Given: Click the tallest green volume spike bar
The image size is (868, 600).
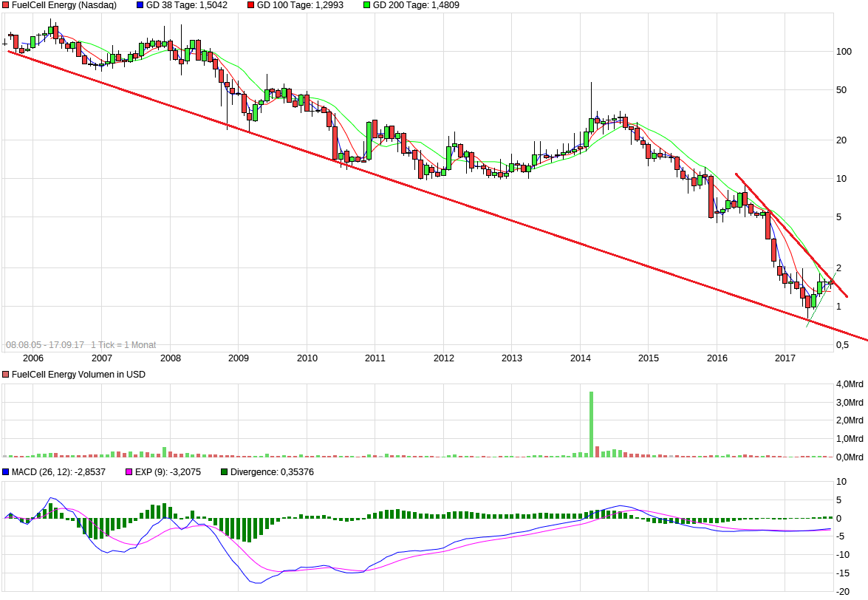Looking at the screenshot, I should (591, 421).
